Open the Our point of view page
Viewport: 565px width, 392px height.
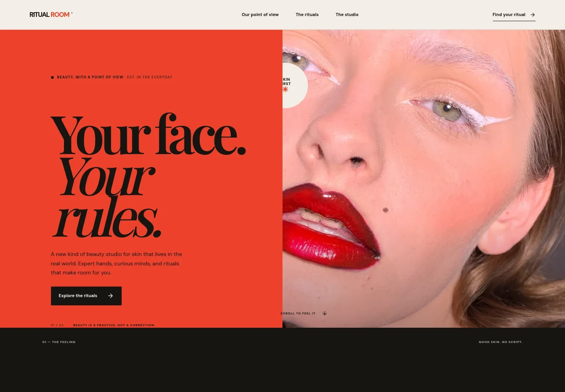(260, 15)
